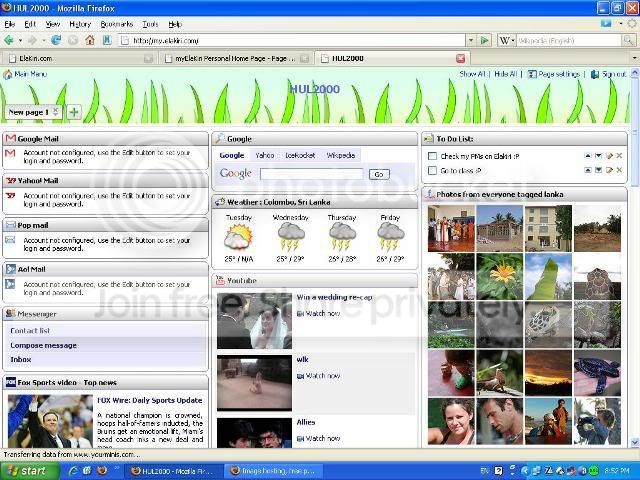
Task: Check the 'Check my PMs on Elakiri' checkbox
Action: pyautogui.click(x=432, y=156)
